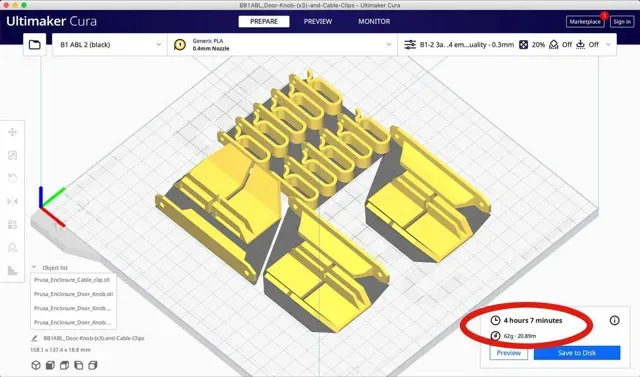Select the Rotate tool in left toolbar
The width and height of the screenshot is (640, 377).
[x=13, y=178]
